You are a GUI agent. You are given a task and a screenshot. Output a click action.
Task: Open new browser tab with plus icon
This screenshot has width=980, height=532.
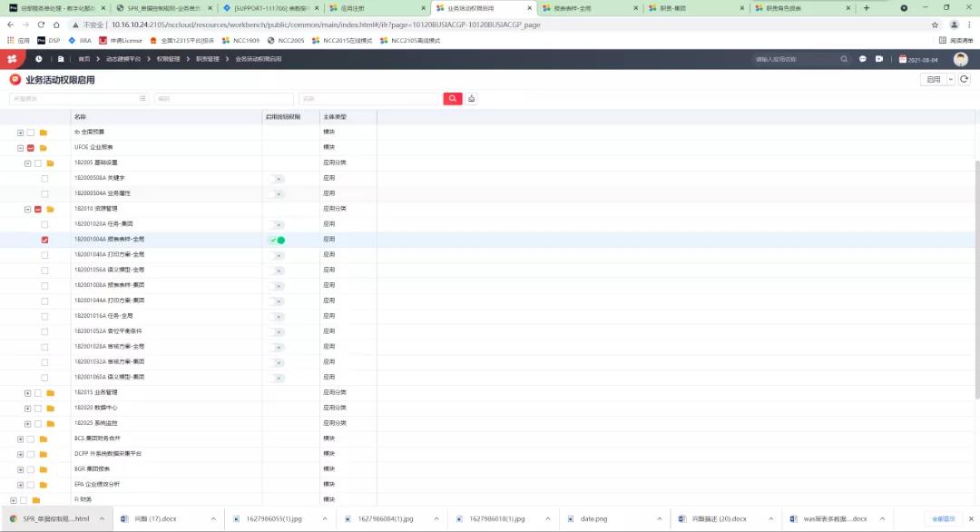[867, 8]
